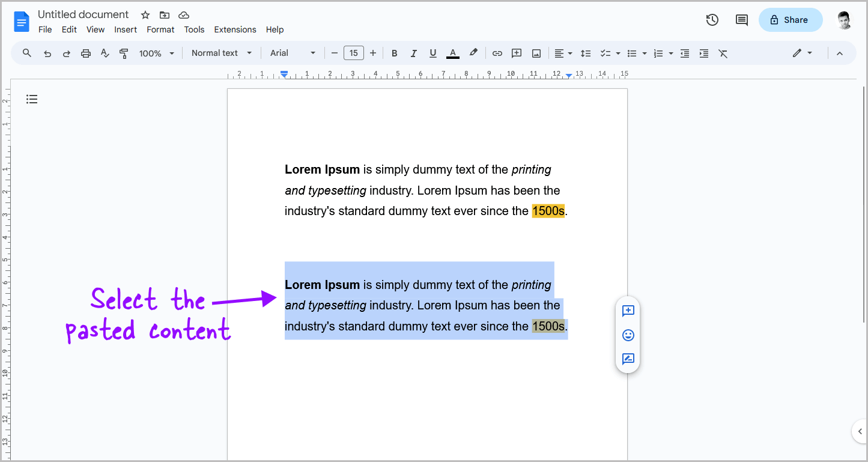Open the font family dropdown
This screenshot has width=868, height=462.
coord(293,53)
